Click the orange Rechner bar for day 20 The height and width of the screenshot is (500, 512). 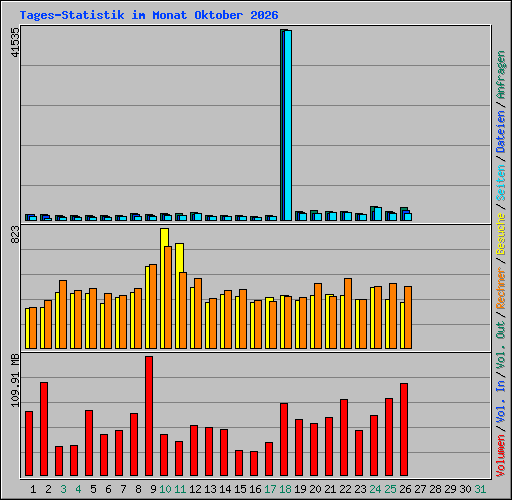pyautogui.click(x=318, y=316)
